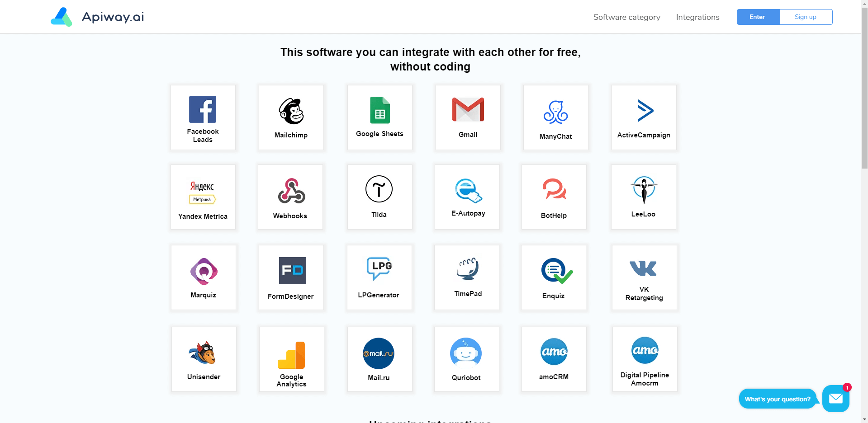Click the "Quriobot" label

(x=466, y=378)
